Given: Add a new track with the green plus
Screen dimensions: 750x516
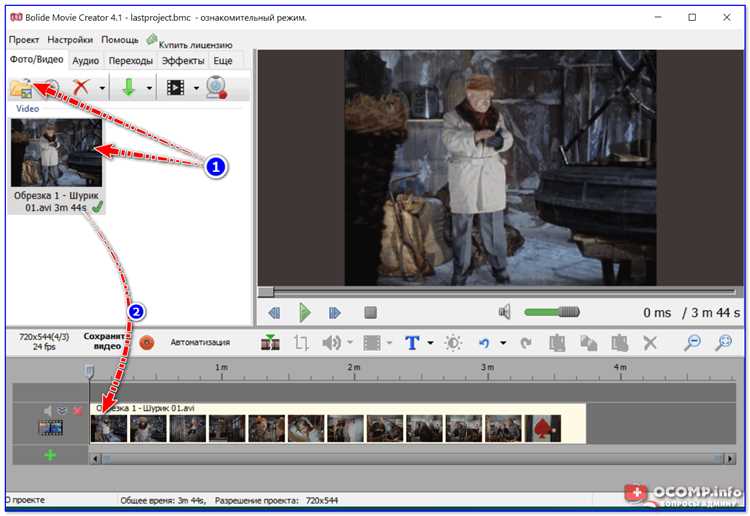Looking at the screenshot, I should (x=50, y=455).
